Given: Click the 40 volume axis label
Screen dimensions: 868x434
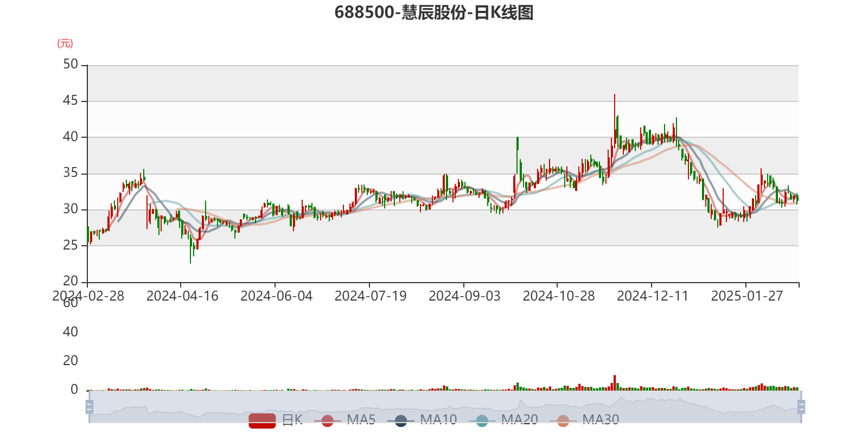Looking at the screenshot, I should 71,332.
